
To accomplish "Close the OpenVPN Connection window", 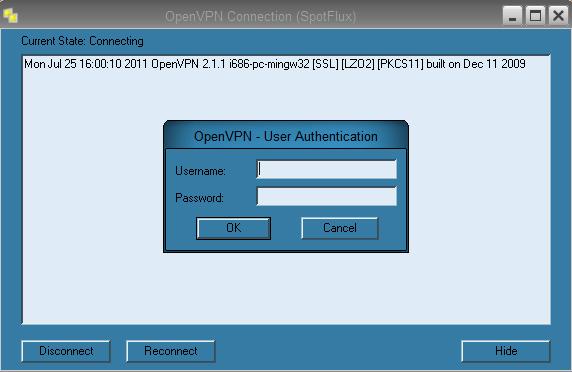I will pyautogui.click(x=558, y=16).
